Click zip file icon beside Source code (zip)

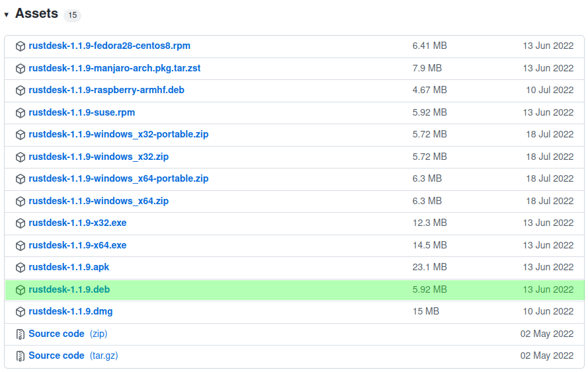(x=21, y=334)
